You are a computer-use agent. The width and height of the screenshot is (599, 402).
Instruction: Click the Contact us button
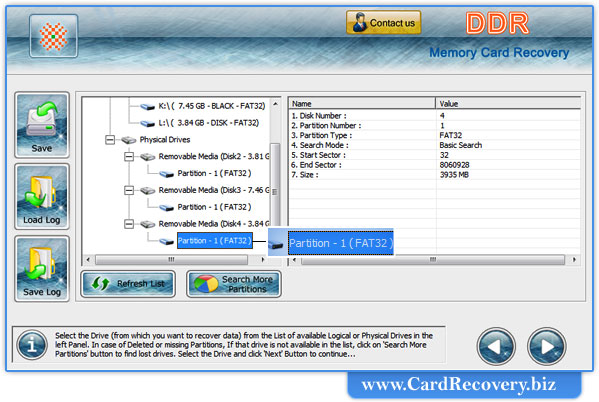pyautogui.click(x=384, y=23)
